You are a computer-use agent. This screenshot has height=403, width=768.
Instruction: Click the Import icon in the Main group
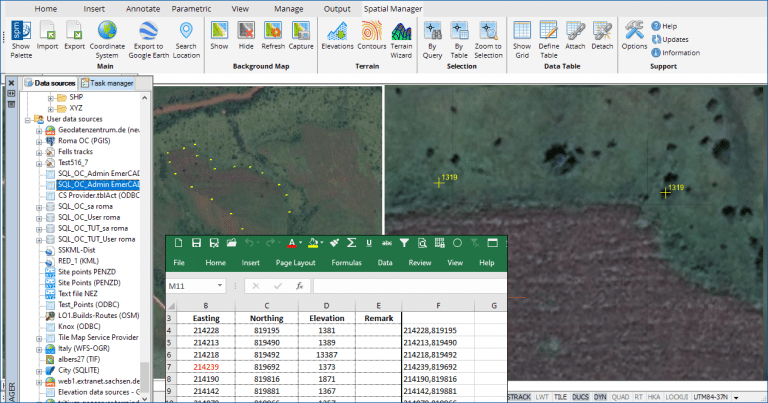click(x=48, y=30)
